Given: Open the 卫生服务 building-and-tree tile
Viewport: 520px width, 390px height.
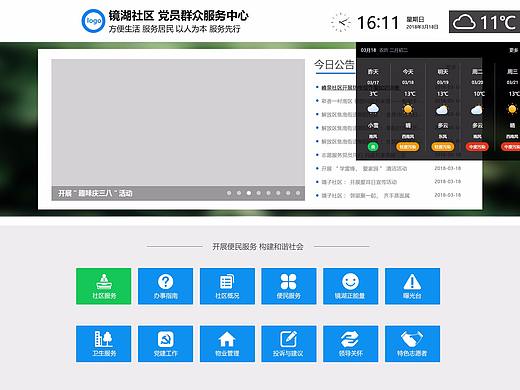Looking at the screenshot, I should (103, 344).
